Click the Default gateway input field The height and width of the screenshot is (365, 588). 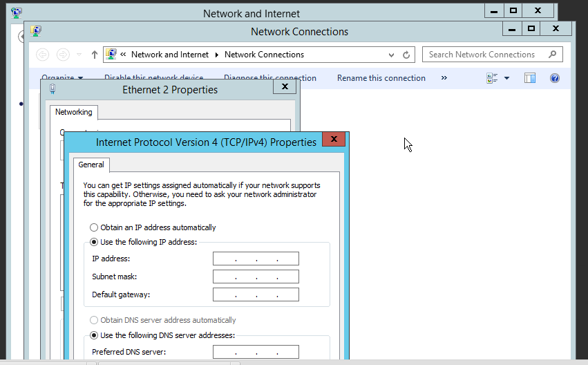(256, 294)
